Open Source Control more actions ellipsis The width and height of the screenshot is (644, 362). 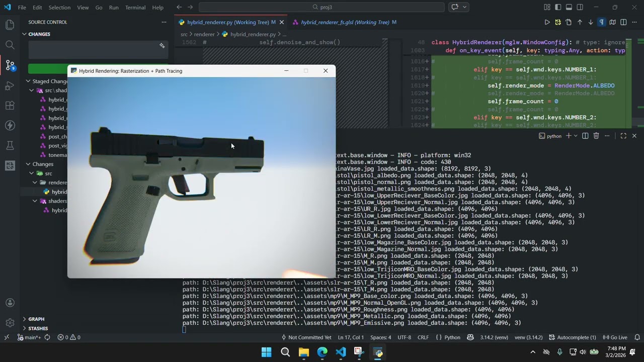[x=164, y=22]
